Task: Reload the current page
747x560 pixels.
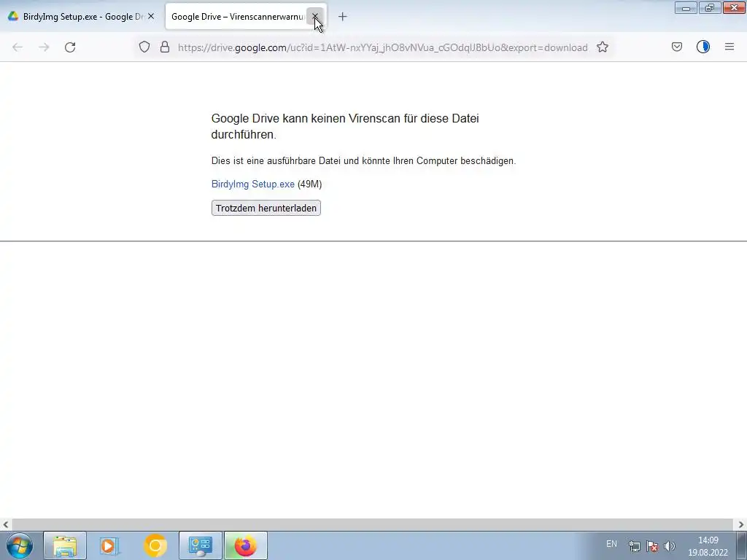Action: pyautogui.click(x=70, y=47)
